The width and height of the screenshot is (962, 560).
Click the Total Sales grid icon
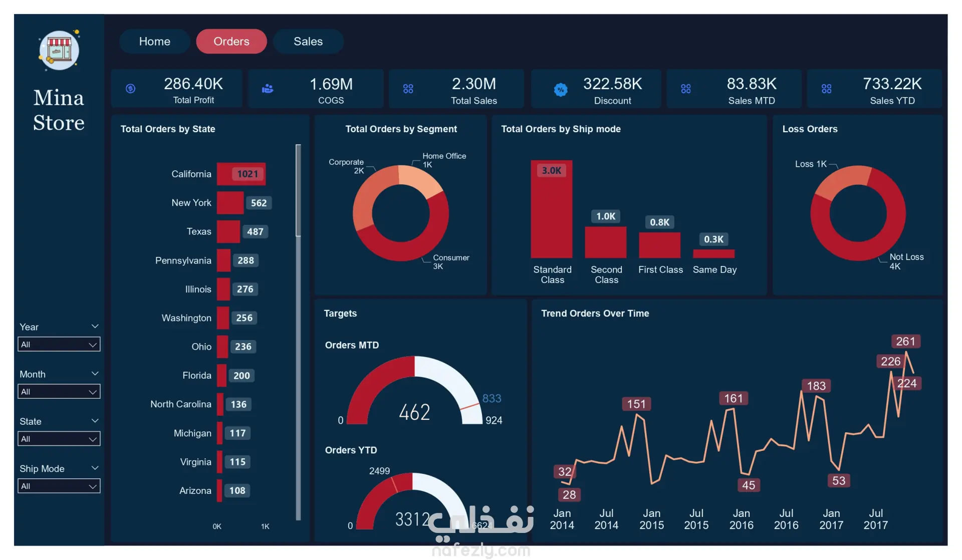pos(408,89)
